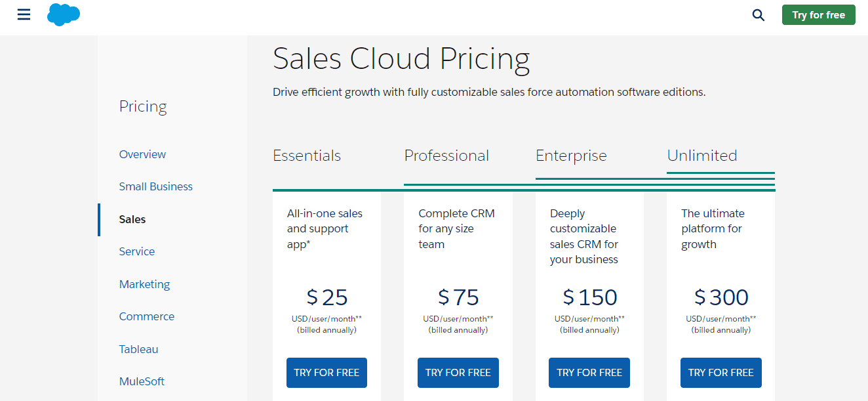Screen dimensions: 868x401
Task: Click TRY FOR FREE under Enterprise
Action: (589, 372)
